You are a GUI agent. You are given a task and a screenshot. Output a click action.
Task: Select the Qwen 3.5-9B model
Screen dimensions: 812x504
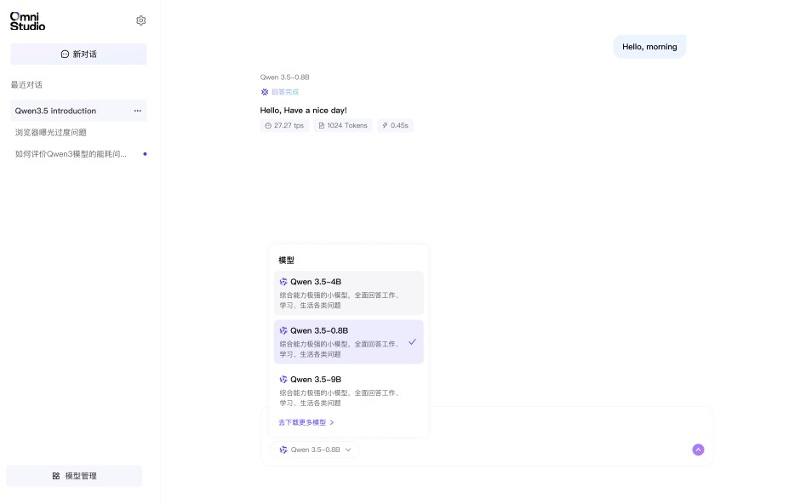click(348, 391)
